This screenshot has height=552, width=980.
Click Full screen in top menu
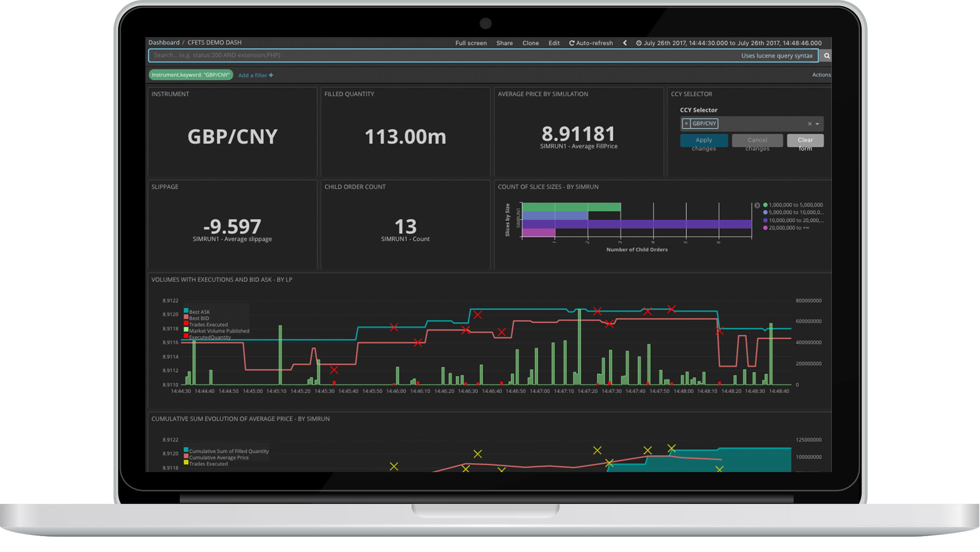[x=471, y=43]
